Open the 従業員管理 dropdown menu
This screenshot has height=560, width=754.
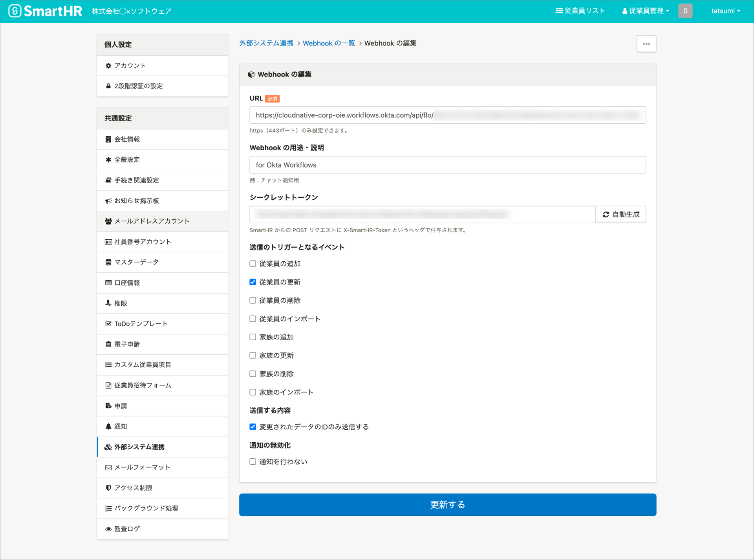pyautogui.click(x=645, y=11)
